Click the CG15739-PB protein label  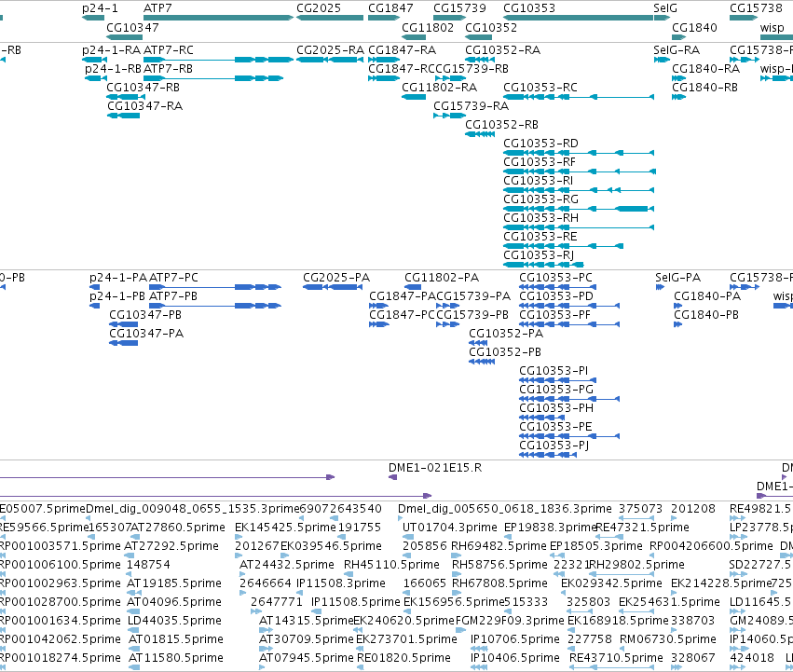[x=472, y=315]
